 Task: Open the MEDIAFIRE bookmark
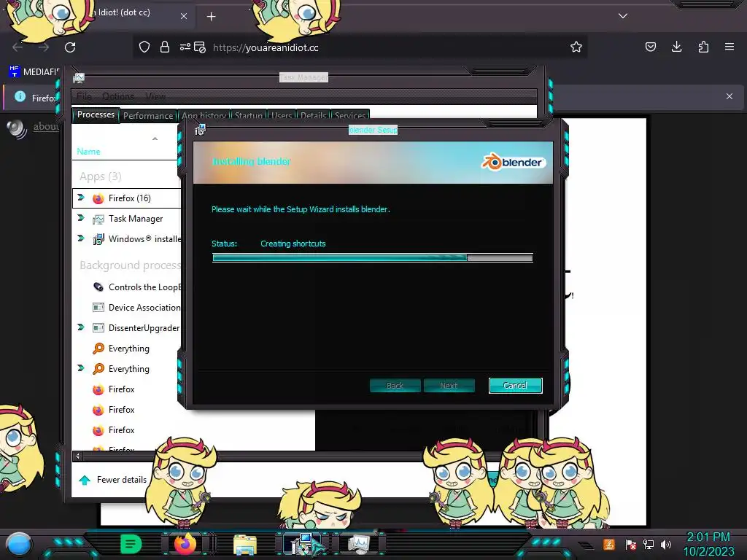point(34,72)
